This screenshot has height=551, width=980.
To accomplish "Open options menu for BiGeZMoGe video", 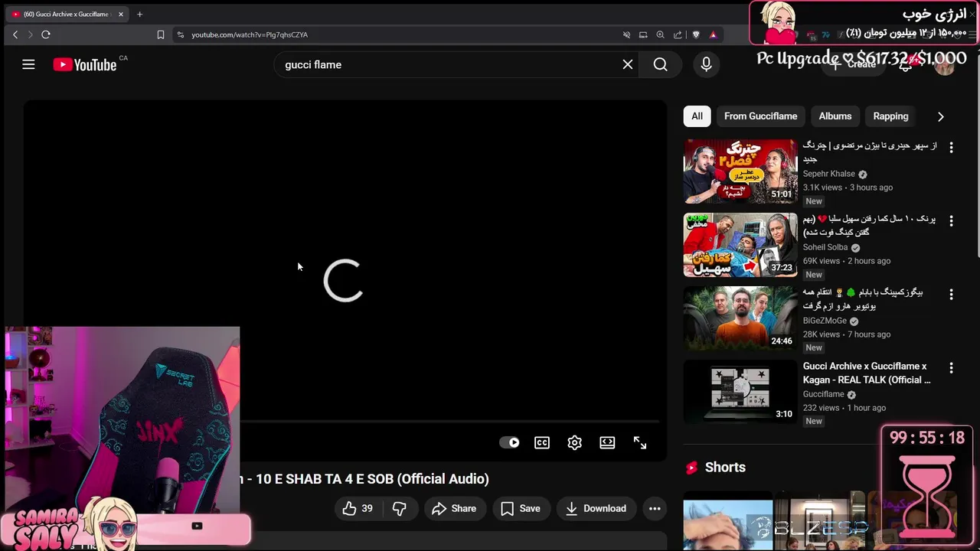I will tap(951, 295).
